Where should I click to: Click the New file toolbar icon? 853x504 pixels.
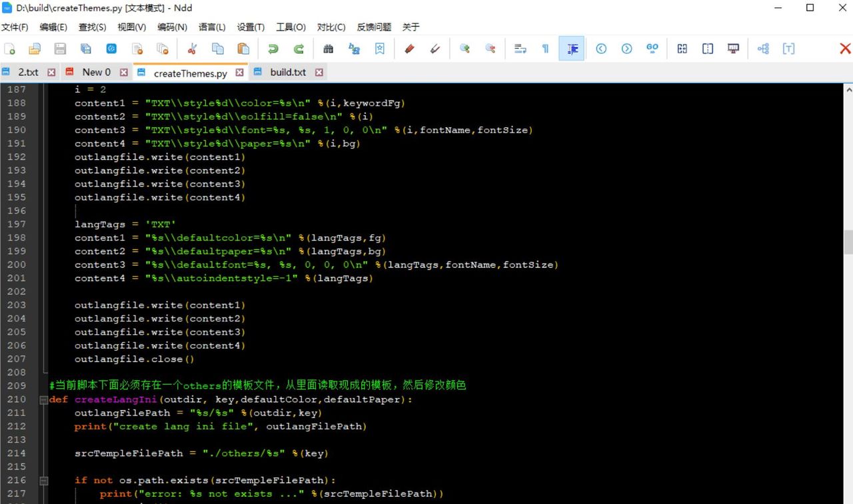[10, 49]
